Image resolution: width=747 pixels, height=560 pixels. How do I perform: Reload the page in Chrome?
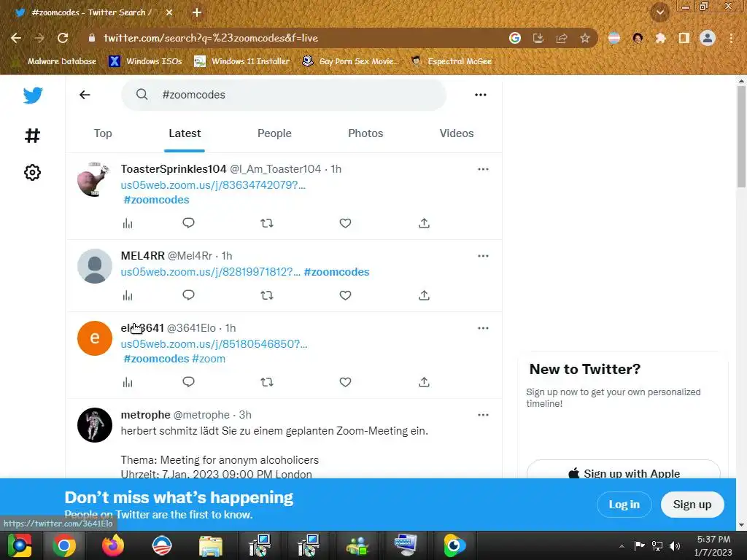pyautogui.click(x=63, y=38)
